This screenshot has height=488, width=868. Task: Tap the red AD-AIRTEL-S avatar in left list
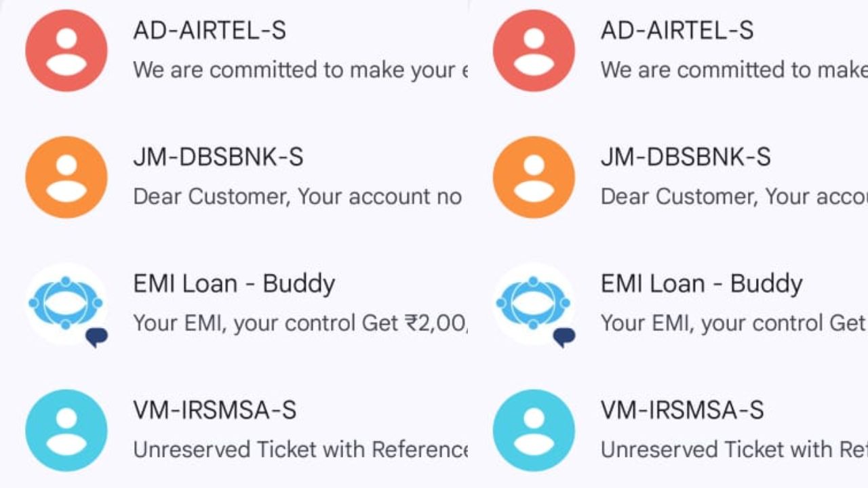pos(66,51)
